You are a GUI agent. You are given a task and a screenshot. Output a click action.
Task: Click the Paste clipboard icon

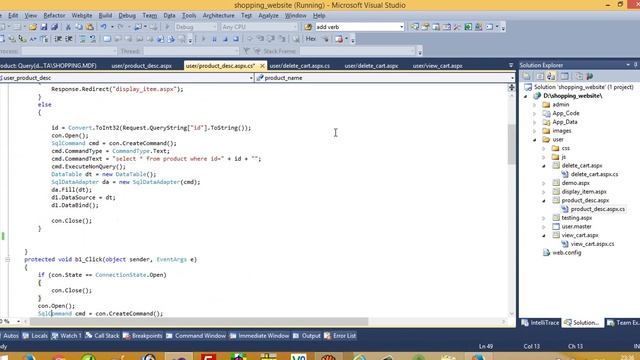89,27
